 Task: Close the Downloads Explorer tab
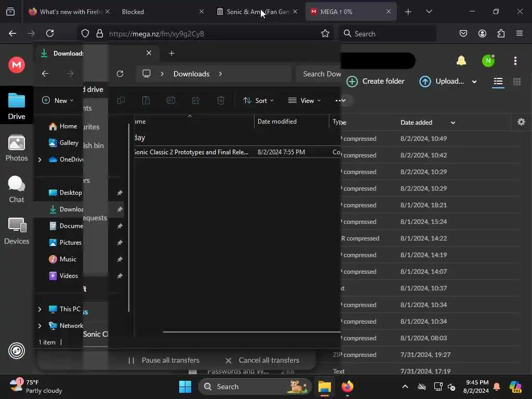(x=149, y=53)
